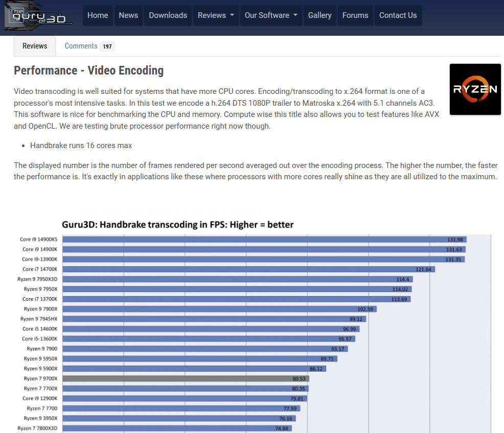Click the Ryzen 9 3950X label
The width and height of the screenshot is (504, 433).
(x=40, y=419)
